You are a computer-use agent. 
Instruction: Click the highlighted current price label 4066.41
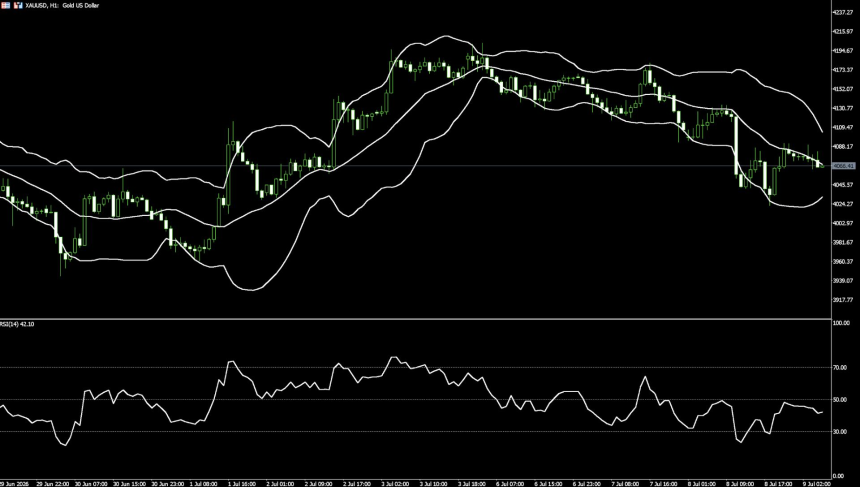843,166
